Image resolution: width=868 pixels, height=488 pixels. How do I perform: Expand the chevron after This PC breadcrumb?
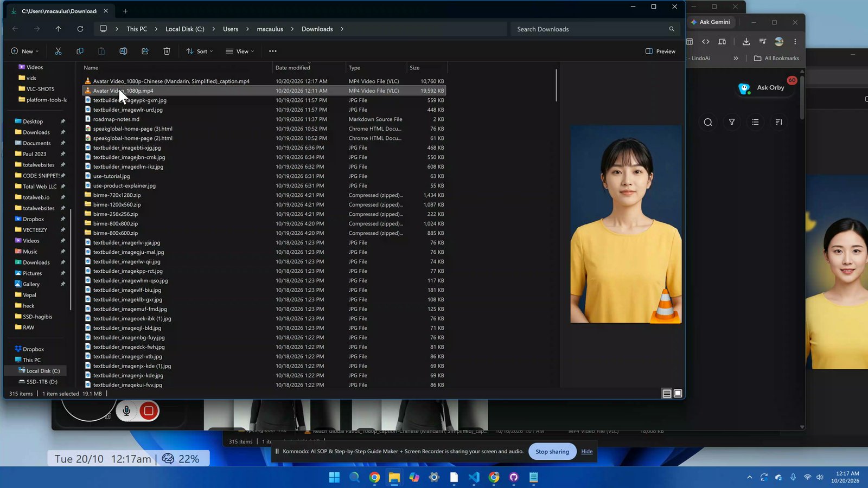click(x=156, y=29)
